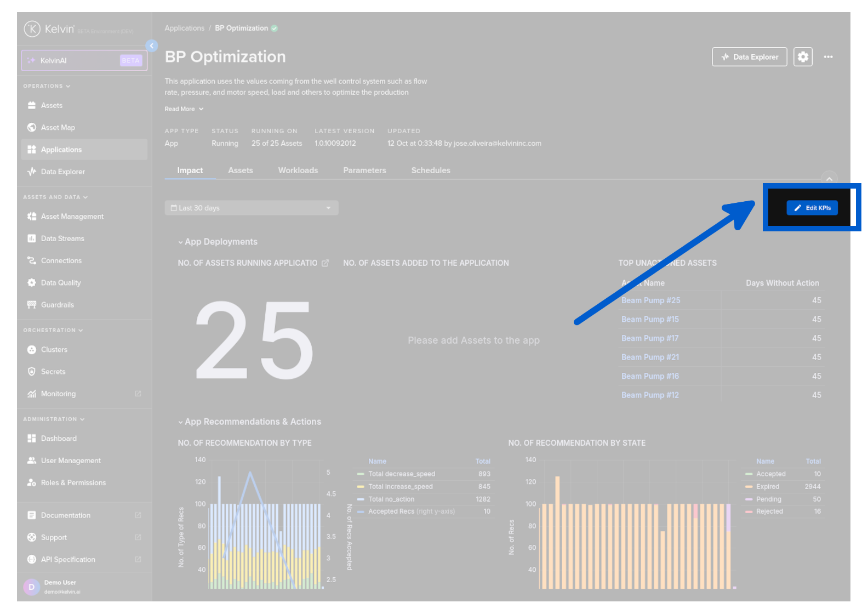Open the three-dot more options menu

coord(828,57)
